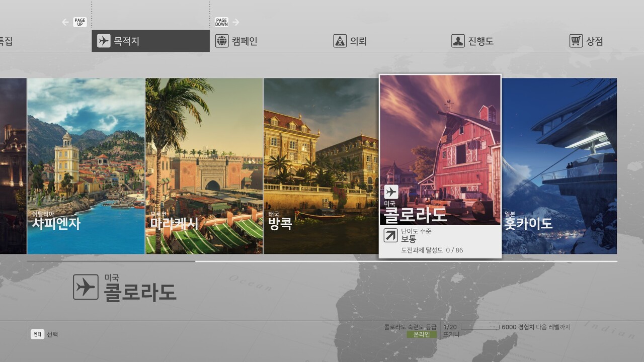Click the large airplane icon beside 미국 콜로라도

(86, 287)
